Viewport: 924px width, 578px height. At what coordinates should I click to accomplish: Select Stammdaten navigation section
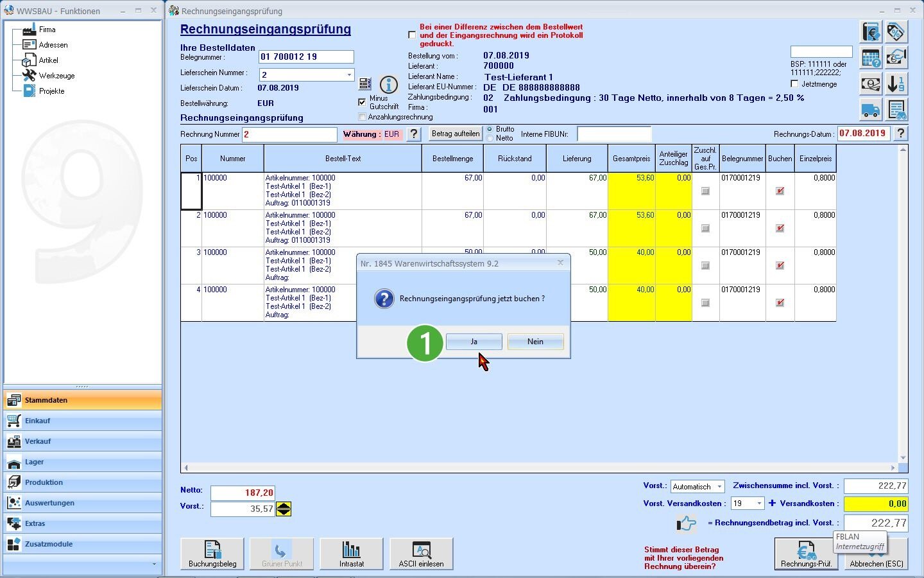(83, 400)
